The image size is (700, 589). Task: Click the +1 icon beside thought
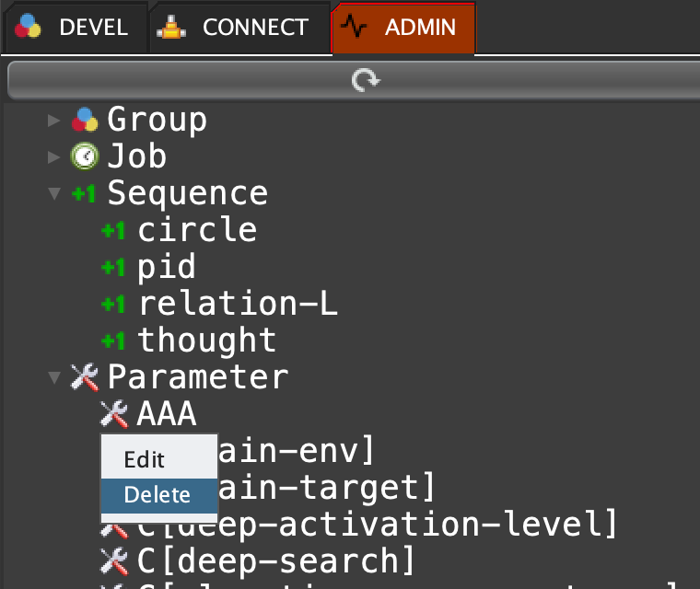113,341
